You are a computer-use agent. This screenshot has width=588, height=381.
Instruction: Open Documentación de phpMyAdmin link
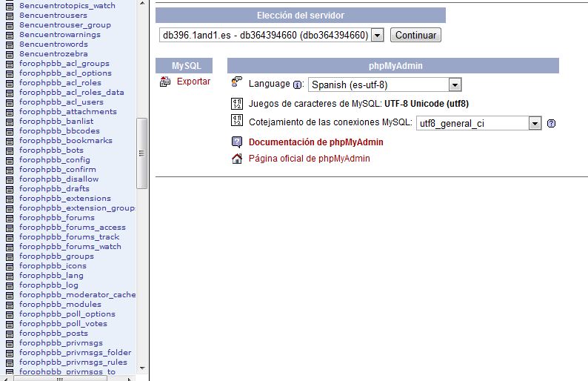316,142
